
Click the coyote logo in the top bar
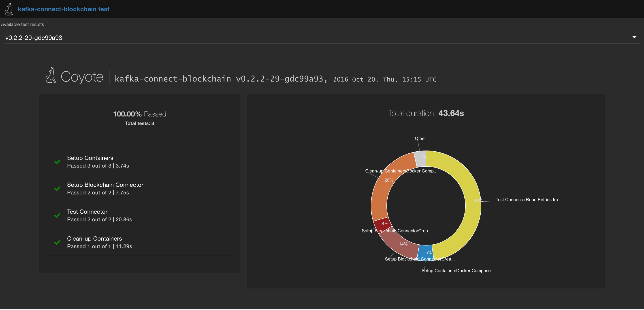(9, 9)
